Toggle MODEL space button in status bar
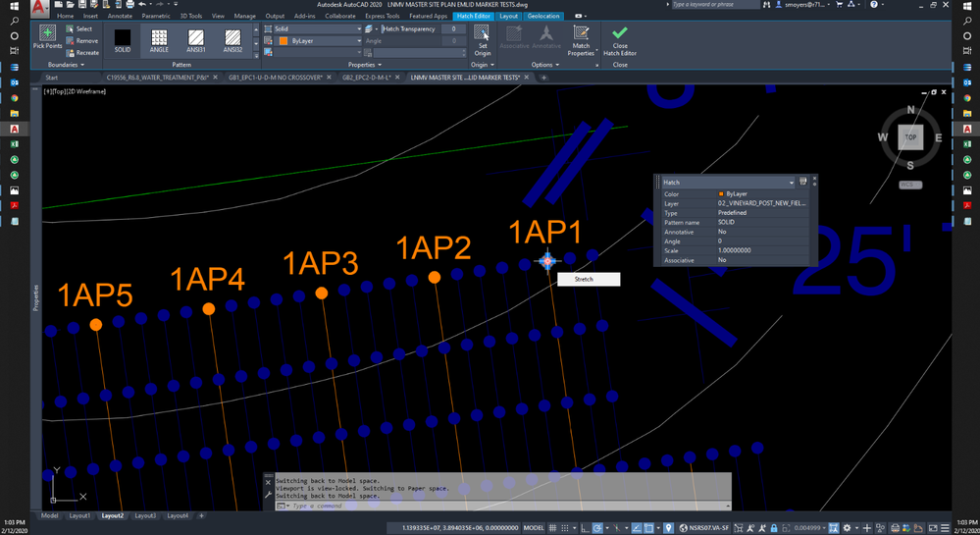 click(x=535, y=528)
